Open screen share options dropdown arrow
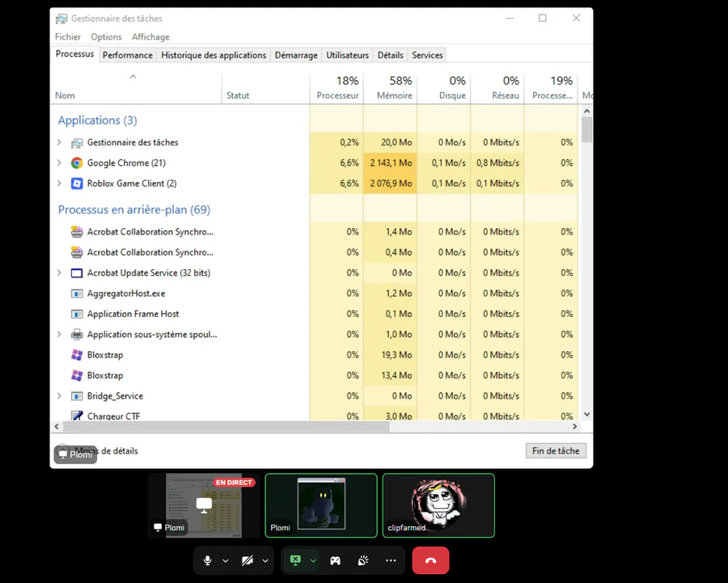 [313, 560]
